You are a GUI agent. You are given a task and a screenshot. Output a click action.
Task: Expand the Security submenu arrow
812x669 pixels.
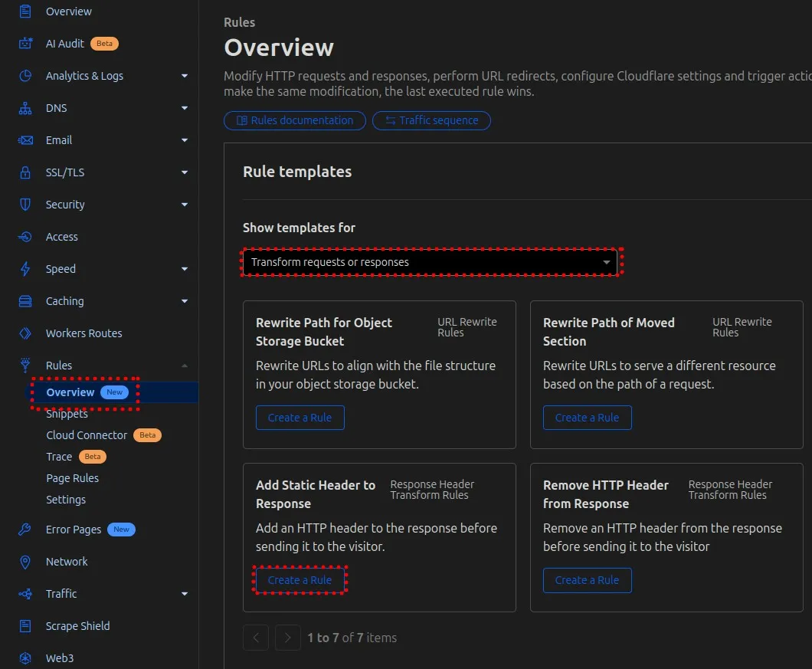click(x=185, y=204)
